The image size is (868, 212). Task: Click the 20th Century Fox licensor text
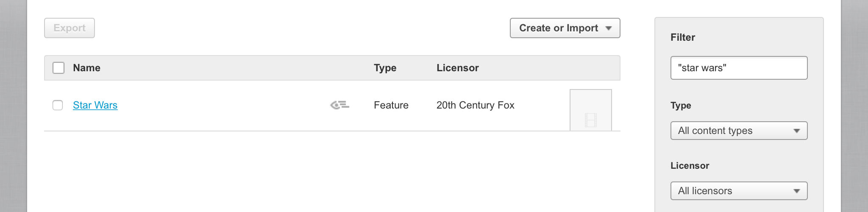click(x=475, y=105)
